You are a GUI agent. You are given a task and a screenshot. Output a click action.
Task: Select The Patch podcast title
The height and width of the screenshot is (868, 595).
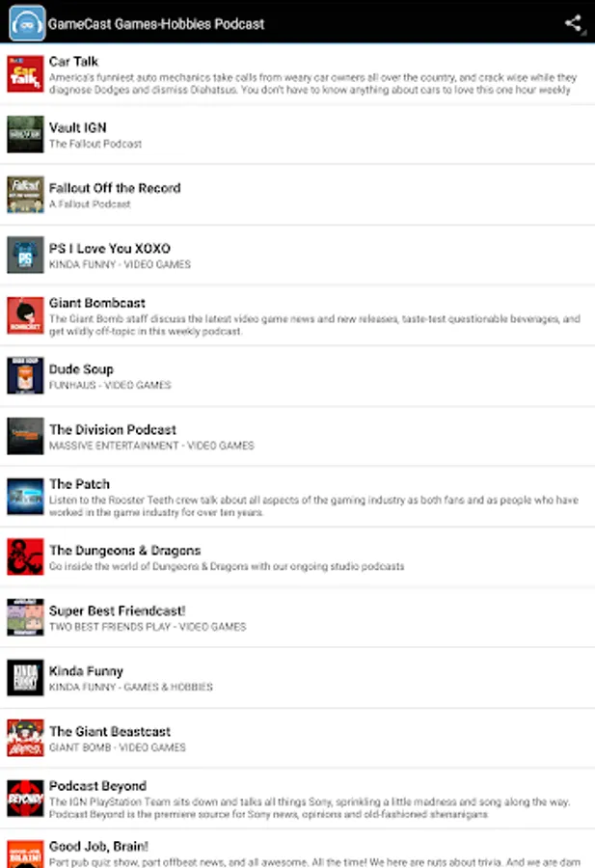coord(79,484)
